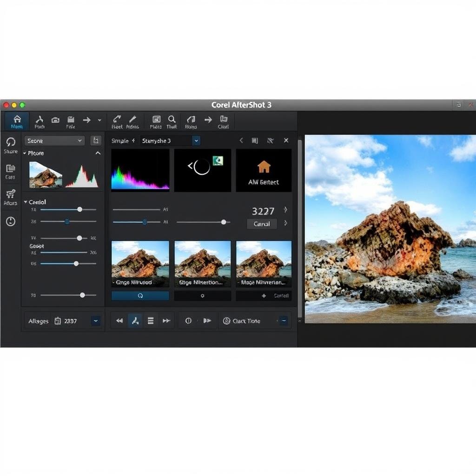Click the forward arrow next to File icon
This screenshot has height=476, width=476.
87,120
